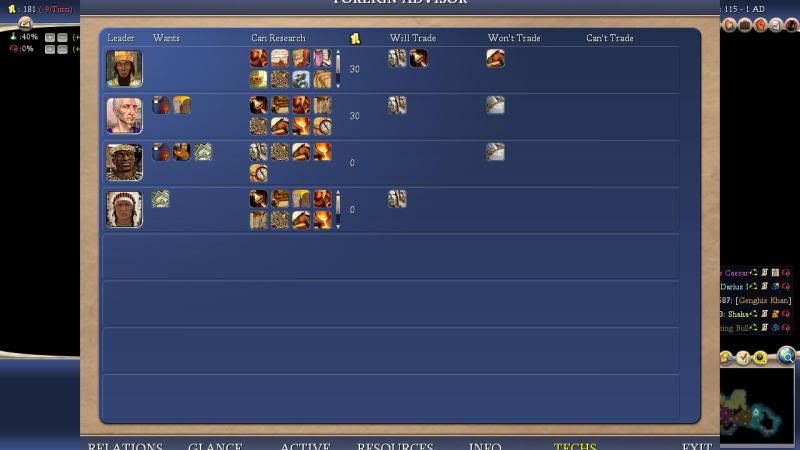The width and height of the screenshot is (800, 450).
Task: Click the science rate '40%' label
Action: [x=29, y=37]
